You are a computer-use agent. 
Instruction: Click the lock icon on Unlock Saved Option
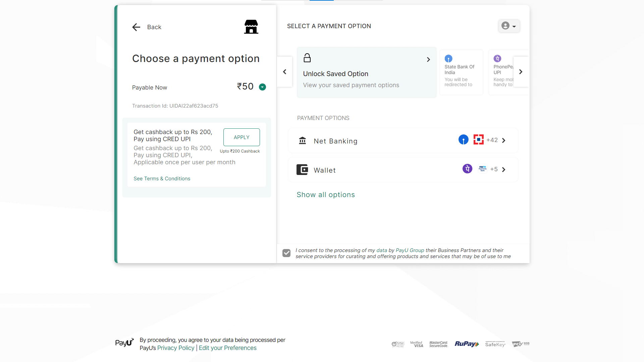307,58
